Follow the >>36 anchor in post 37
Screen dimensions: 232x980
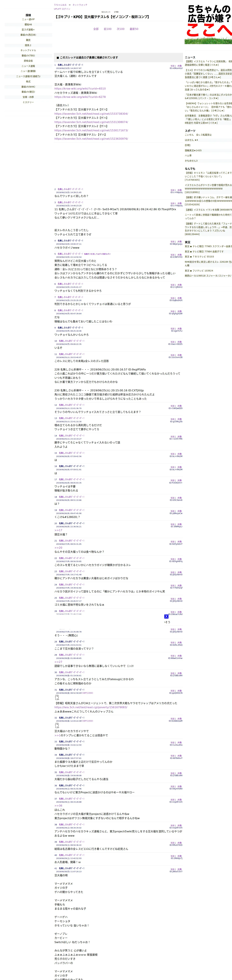[x=58, y=806]
